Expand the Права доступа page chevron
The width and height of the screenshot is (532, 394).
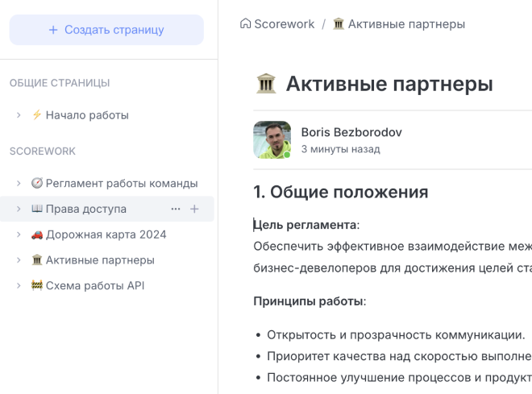click(19, 209)
